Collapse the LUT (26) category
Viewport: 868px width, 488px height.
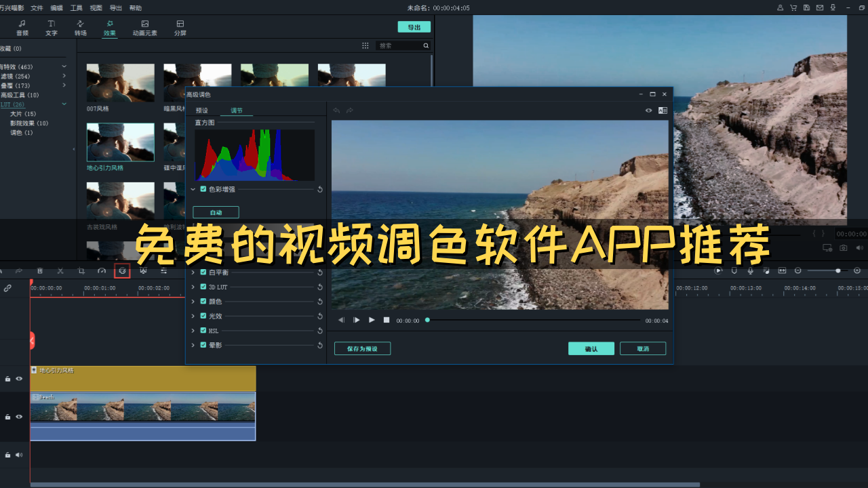click(x=64, y=104)
